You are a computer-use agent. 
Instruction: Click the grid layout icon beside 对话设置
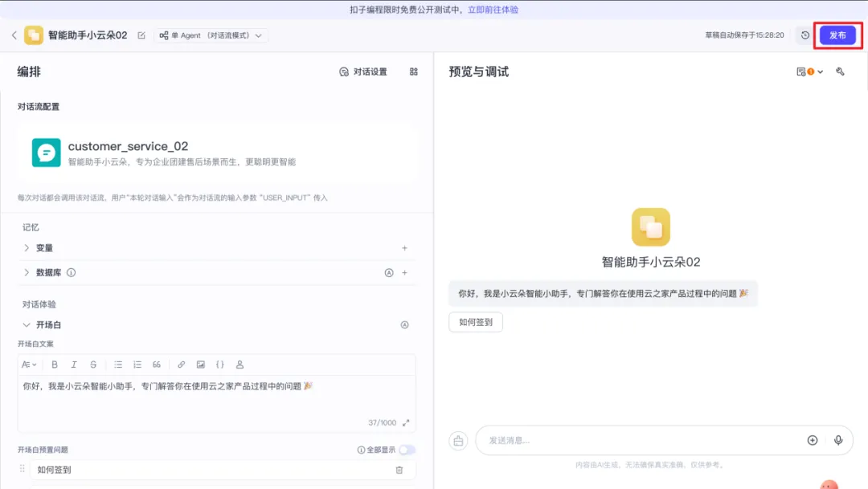tap(414, 72)
